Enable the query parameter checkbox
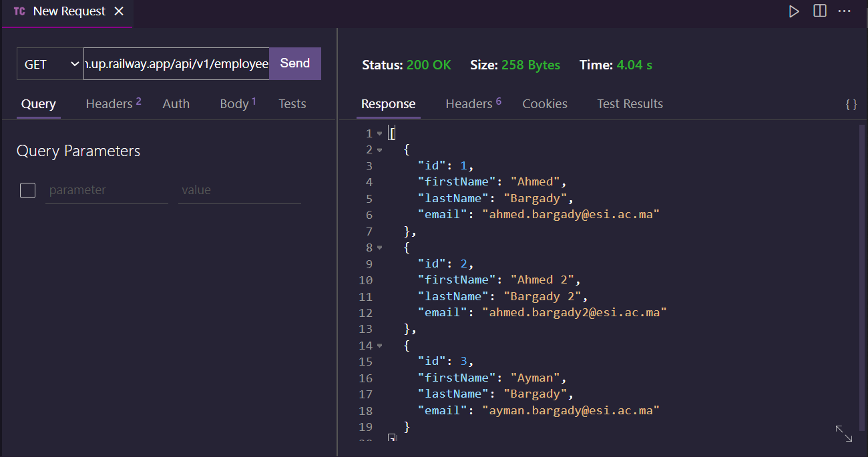This screenshot has height=457, width=868. click(27, 190)
